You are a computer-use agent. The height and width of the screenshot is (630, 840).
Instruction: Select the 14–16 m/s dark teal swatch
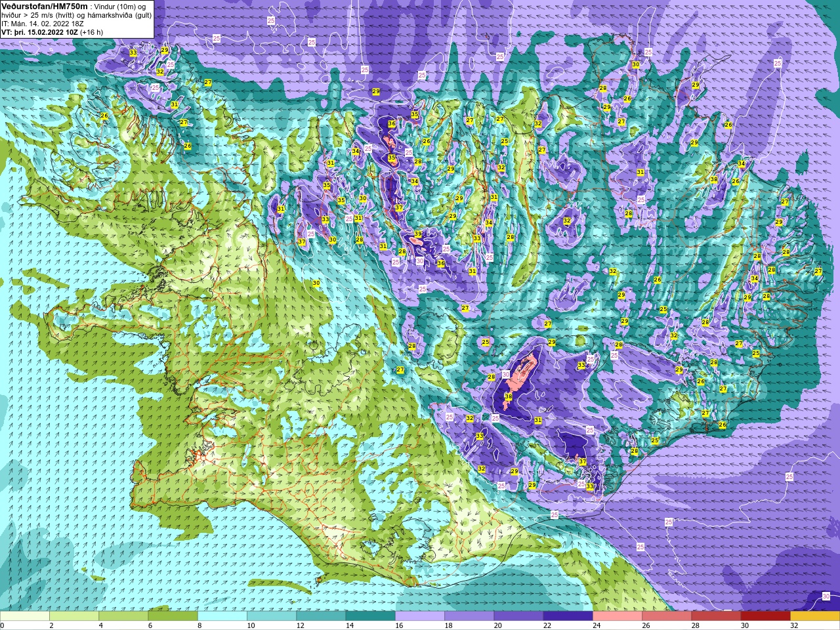[x=371, y=616]
